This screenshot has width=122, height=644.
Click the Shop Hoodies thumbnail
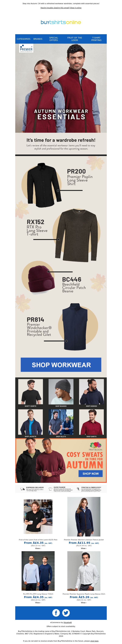91,393
